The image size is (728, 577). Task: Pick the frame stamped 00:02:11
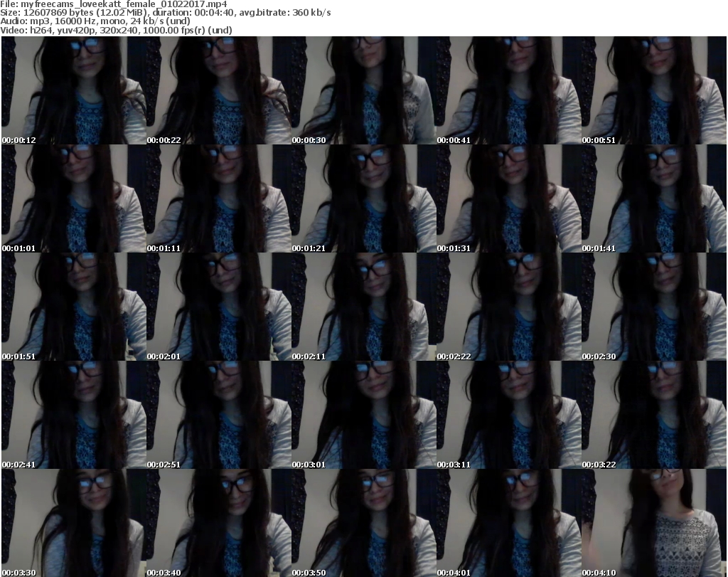(363, 307)
